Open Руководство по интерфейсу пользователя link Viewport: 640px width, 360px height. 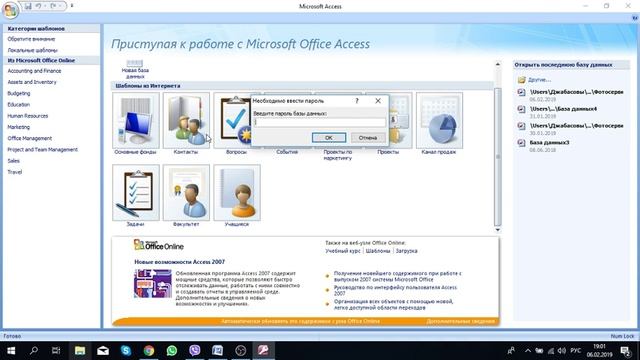(395, 290)
